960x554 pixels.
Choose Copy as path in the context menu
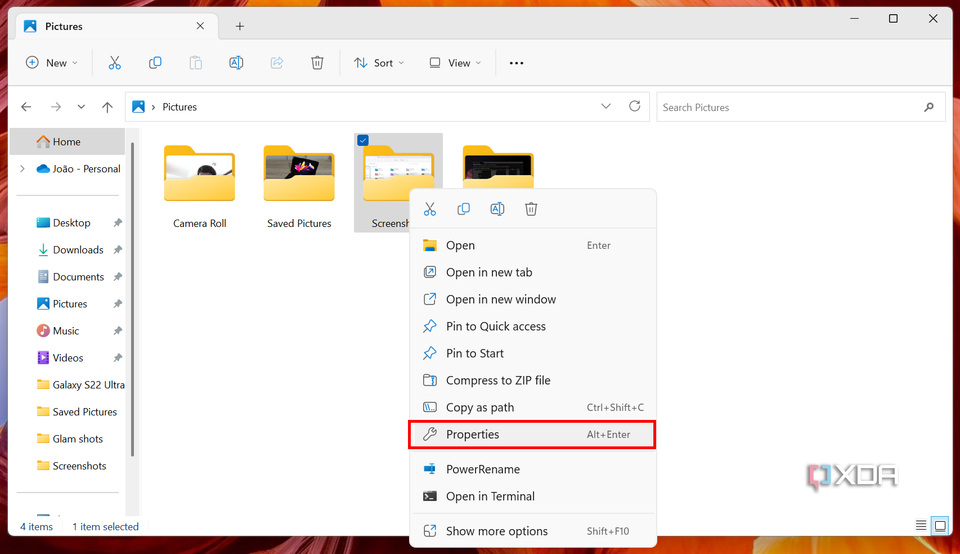pyautogui.click(x=480, y=408)
